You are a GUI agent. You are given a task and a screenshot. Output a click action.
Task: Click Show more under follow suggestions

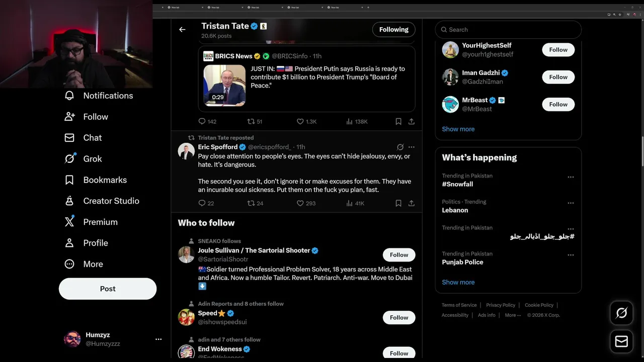(458, 129)
